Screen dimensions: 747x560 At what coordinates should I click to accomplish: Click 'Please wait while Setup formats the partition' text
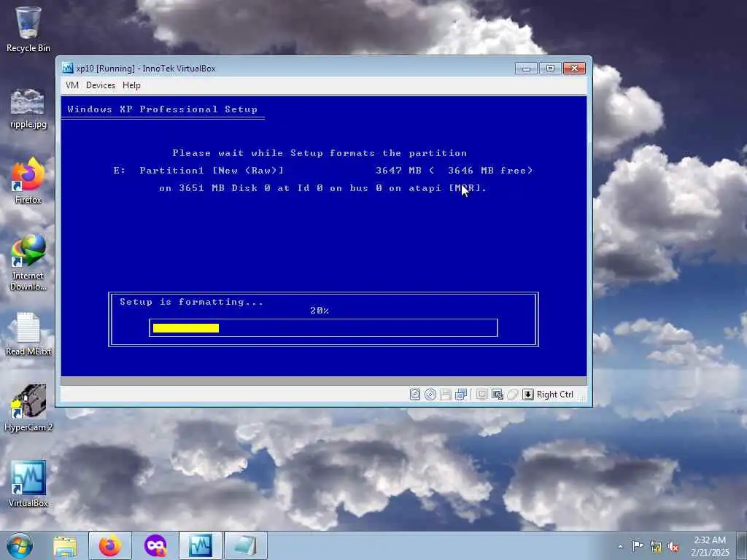tap(320, 153)
